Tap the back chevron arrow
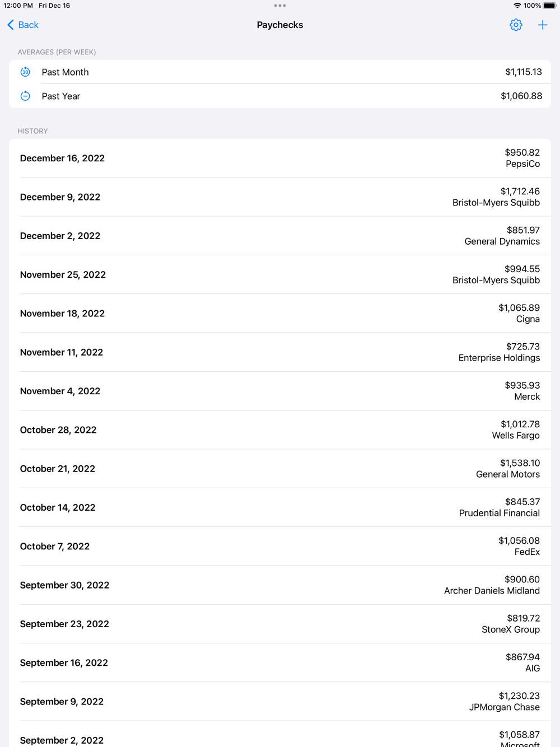 tap(11, 25)
